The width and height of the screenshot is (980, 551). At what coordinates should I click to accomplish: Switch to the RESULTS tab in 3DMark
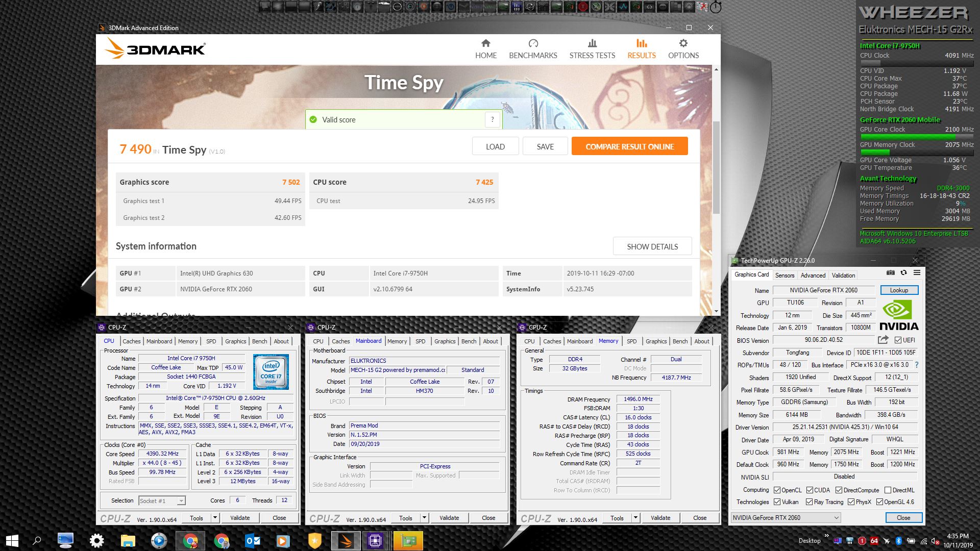coord(642,49)
